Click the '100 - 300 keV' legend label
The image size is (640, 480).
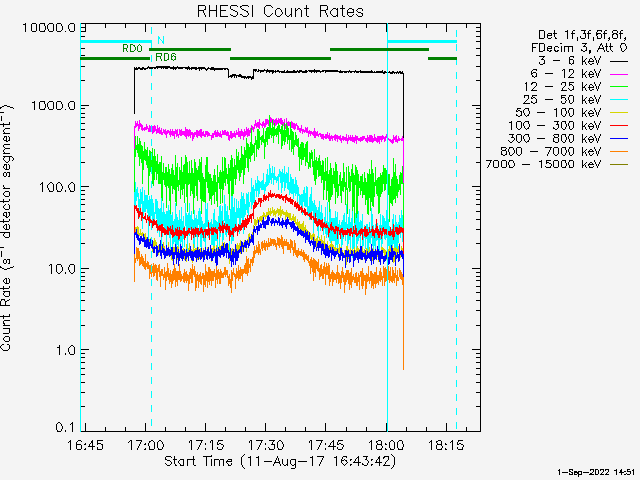[554, 126]
